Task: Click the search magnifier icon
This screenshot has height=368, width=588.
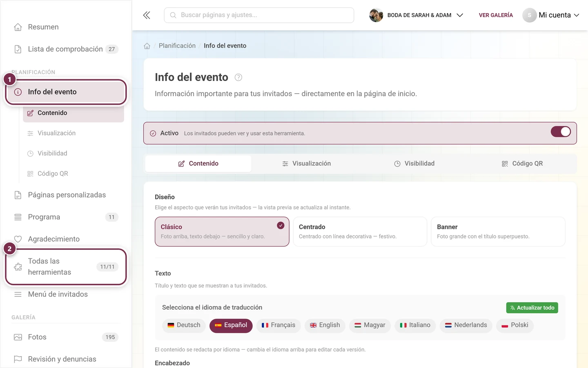Action: point(173,15)
